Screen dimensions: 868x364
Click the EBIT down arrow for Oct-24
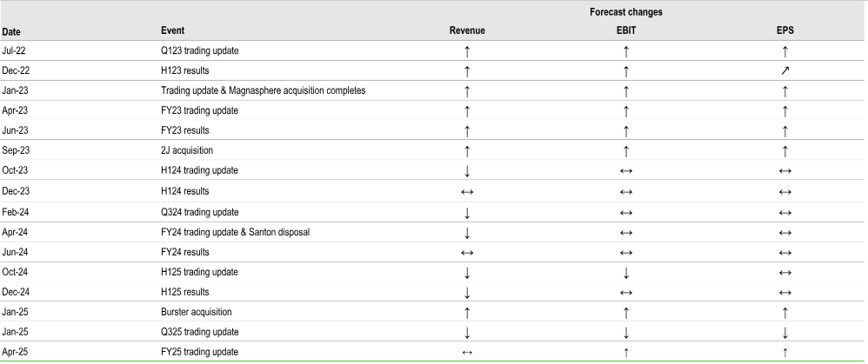coord(626,273)
